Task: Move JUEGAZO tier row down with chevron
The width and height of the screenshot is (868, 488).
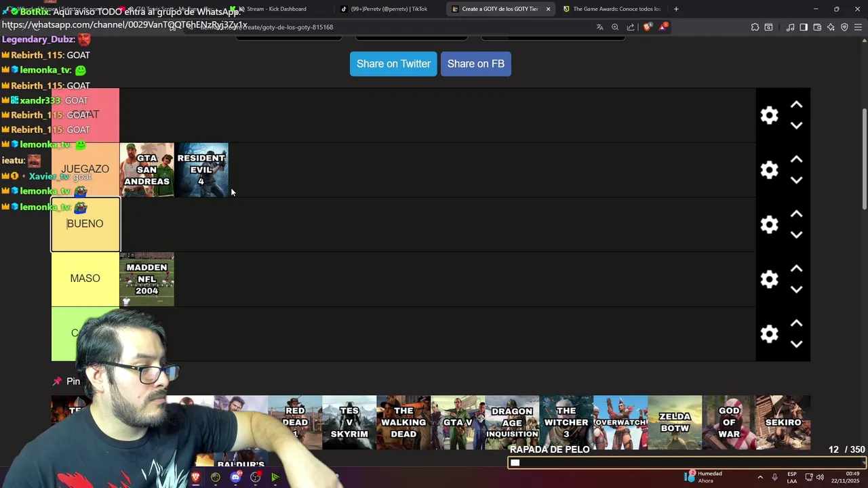Action: coord(797,180)
